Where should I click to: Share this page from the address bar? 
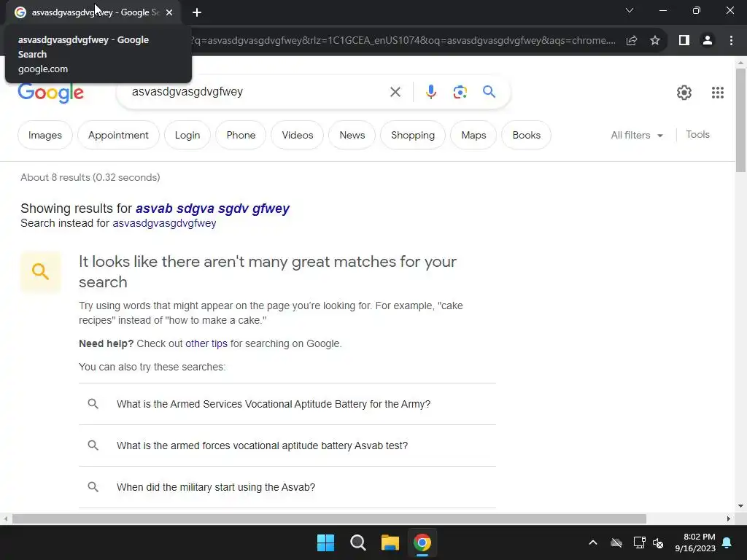tap(632, 41)
